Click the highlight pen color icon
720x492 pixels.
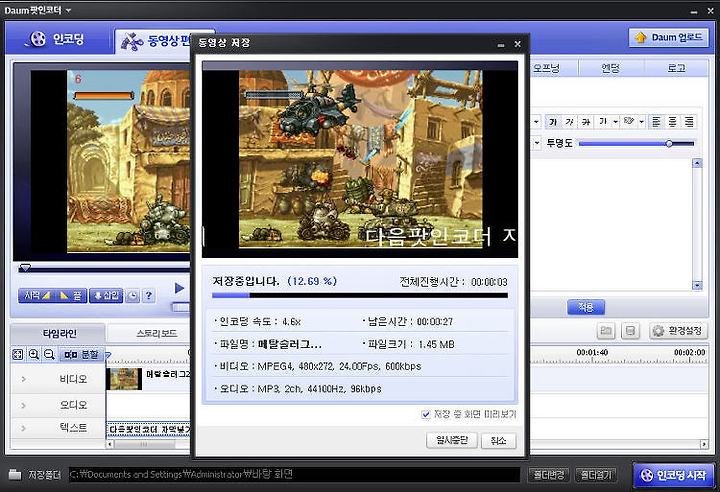pos(629,122)
